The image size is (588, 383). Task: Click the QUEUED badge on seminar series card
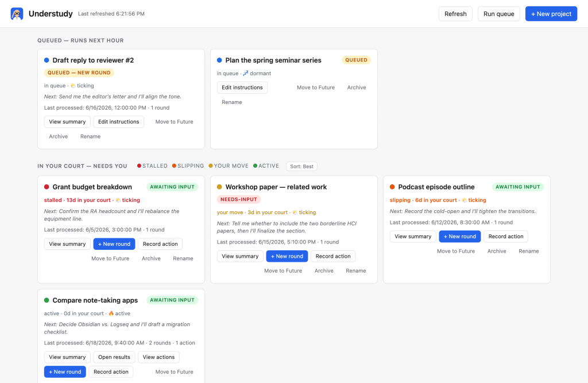tap(356, 60)
